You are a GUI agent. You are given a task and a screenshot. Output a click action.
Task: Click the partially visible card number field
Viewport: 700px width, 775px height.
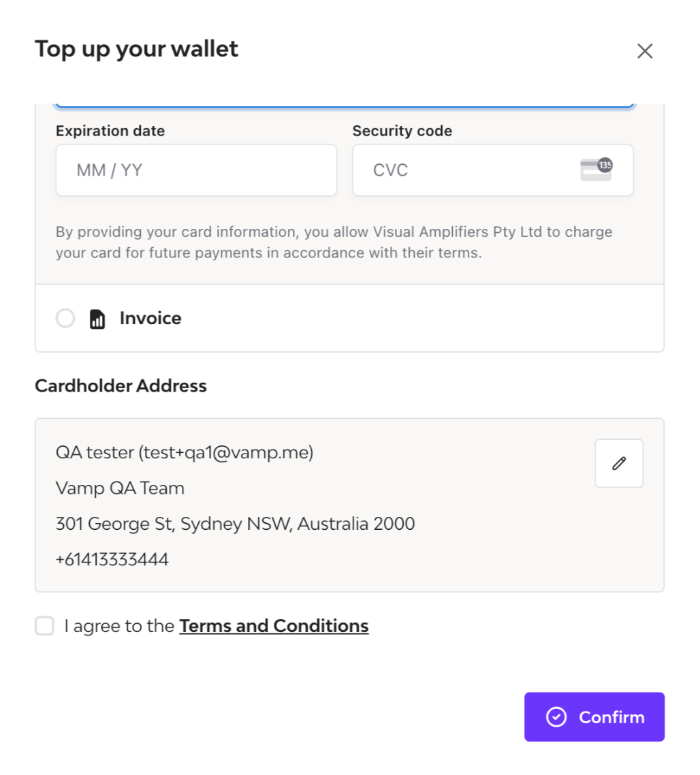pyautogui.click(x=344, y=106)
